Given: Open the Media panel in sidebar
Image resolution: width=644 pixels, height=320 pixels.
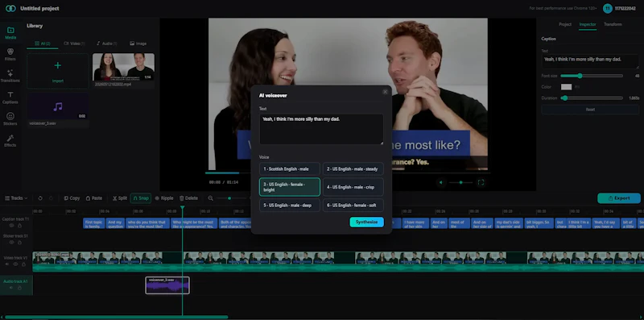Looking at the screenshot, I should pyautogui.click(x=10, y=33).
